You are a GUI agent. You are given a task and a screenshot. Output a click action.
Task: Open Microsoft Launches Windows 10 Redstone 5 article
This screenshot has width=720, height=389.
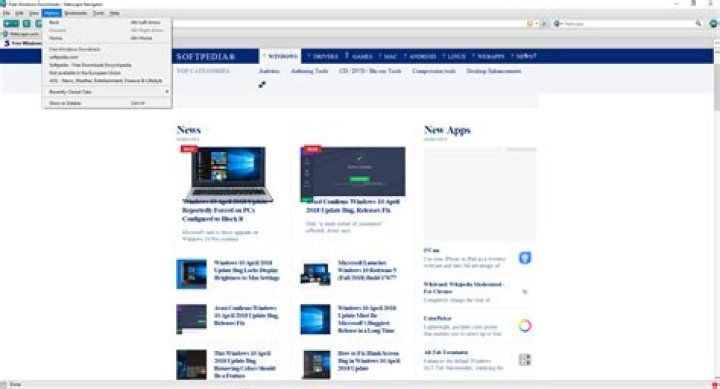(367, 270)
